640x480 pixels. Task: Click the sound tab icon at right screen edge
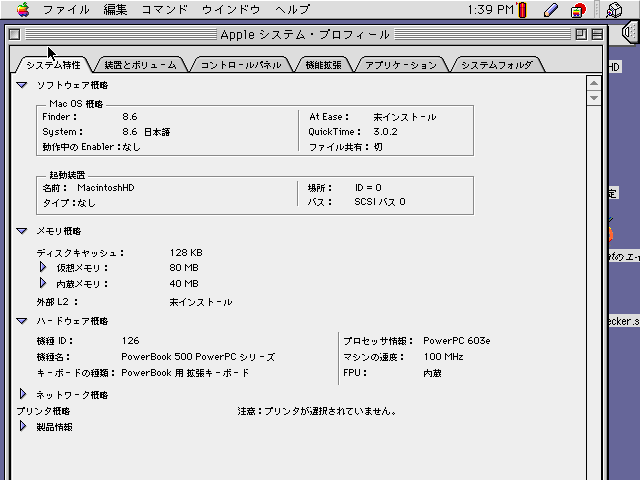tap(630, 32)
